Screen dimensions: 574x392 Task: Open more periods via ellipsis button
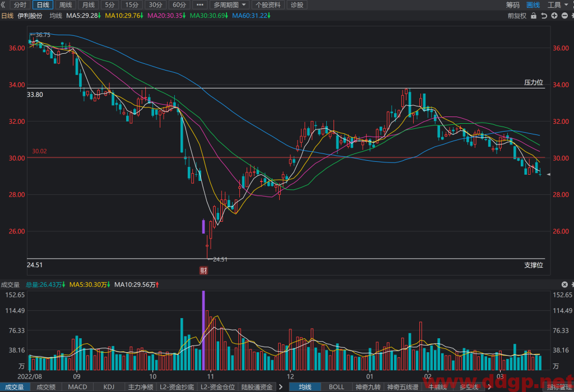(200, 4)
